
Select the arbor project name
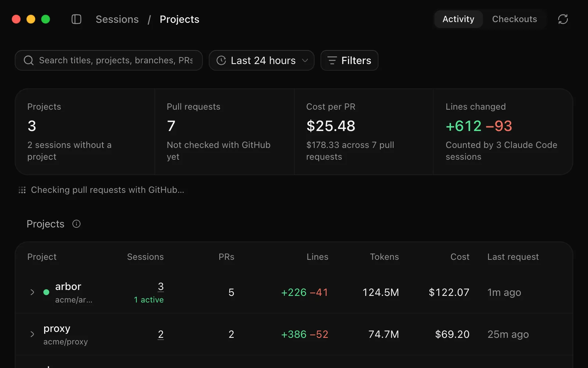(68, 286)
